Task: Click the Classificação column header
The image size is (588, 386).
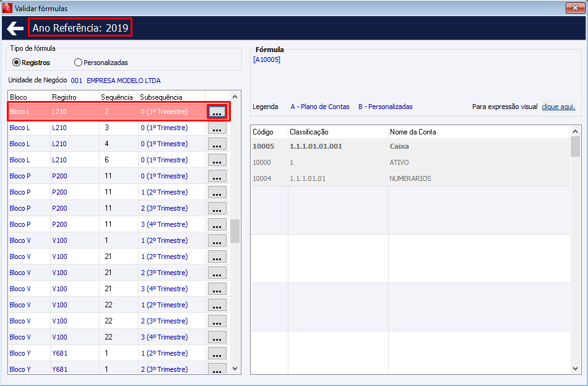Action: (x=338, y=132)
